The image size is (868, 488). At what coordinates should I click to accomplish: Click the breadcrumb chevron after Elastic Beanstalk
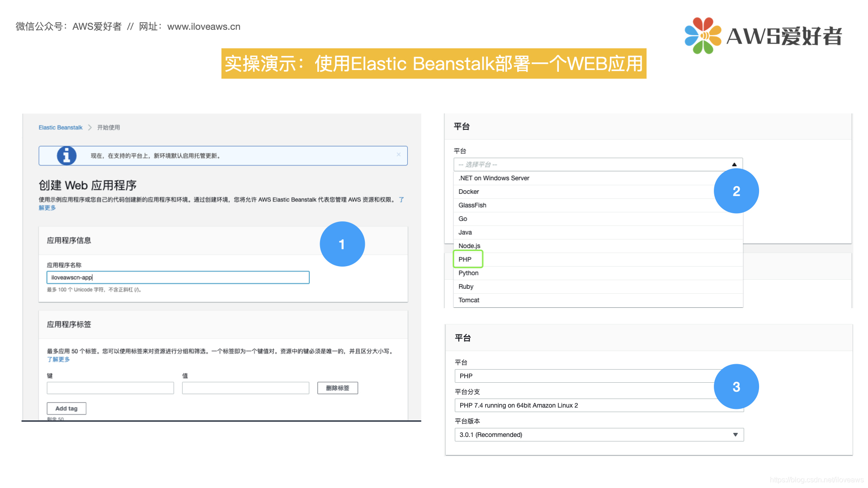coord(90,127)
